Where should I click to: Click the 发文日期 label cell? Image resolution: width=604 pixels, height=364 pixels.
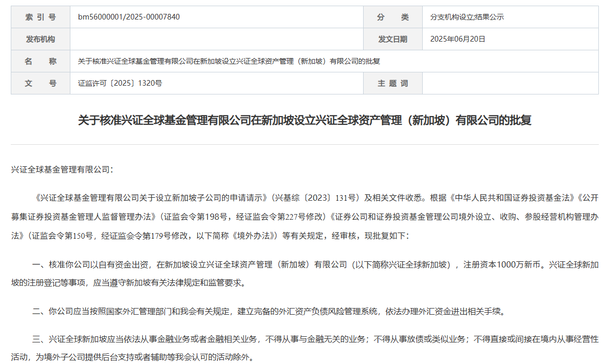(x=392, y=39)
